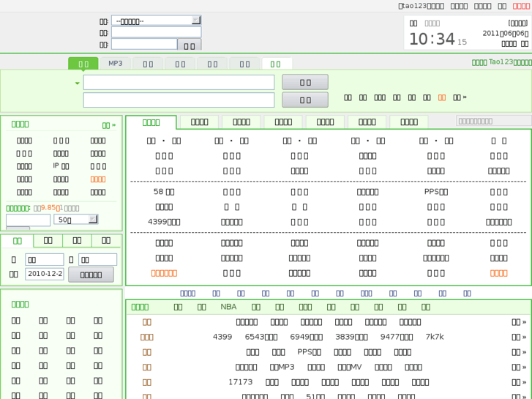
Task: Open the 3839 games link
Action: (351, 337)
